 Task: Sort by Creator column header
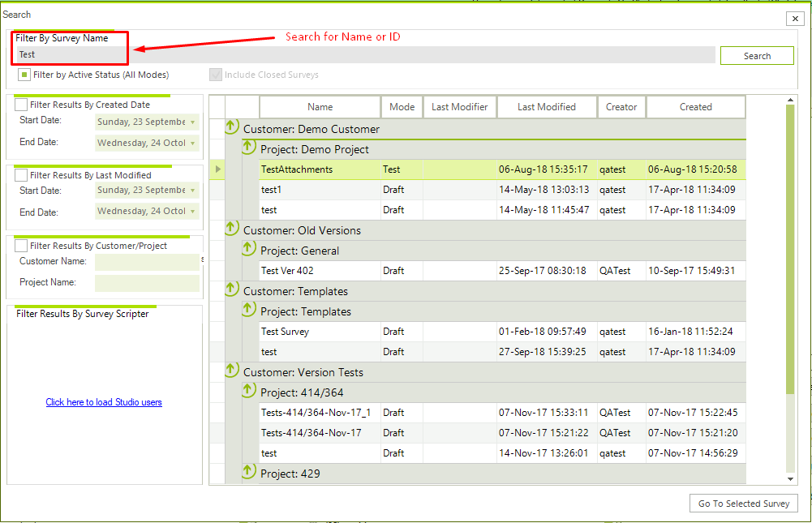621,107
